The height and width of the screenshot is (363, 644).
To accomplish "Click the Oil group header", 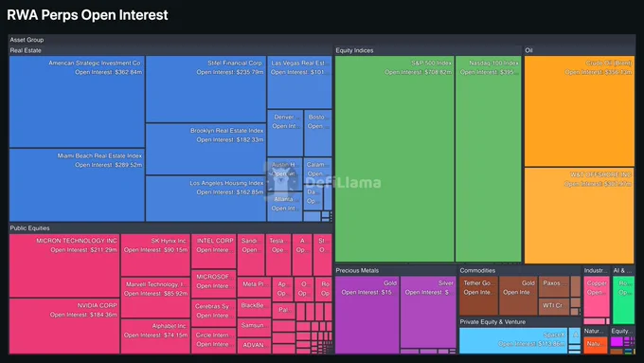I will pos(528,50).
